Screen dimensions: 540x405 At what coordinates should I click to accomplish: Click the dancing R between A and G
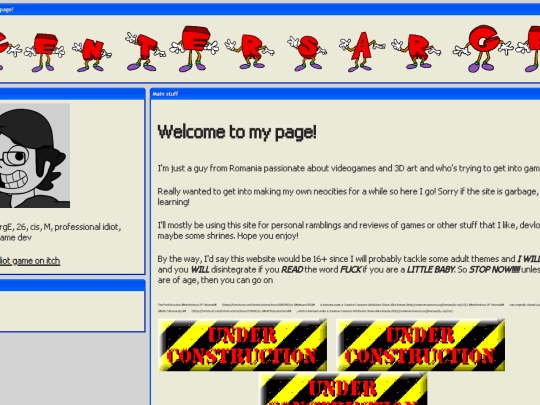click(x=416, y=51)
